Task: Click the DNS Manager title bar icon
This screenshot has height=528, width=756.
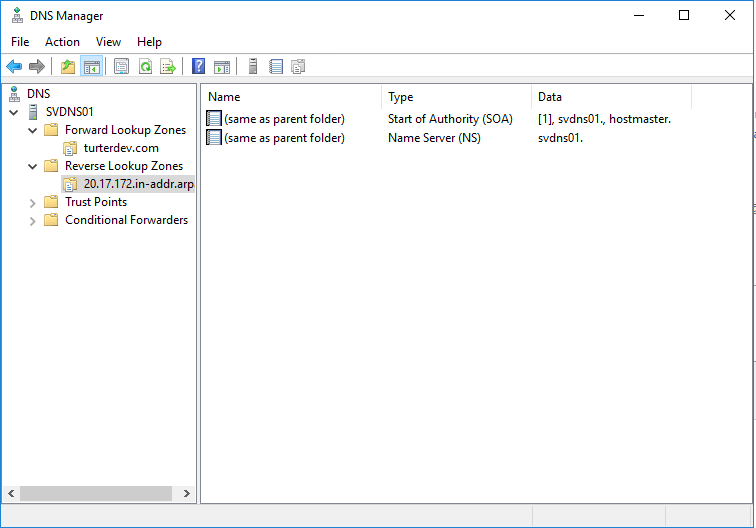Action: (17, 15)
